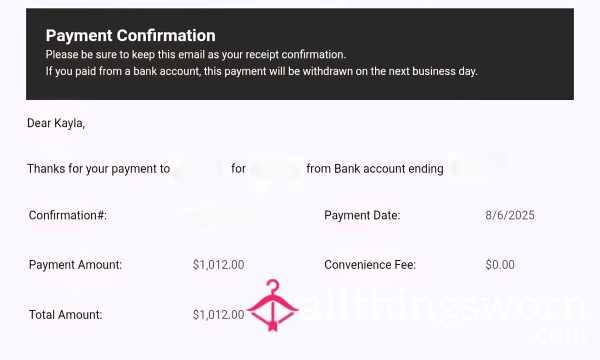Click the Thanks for your payment text
The height and width of the screenshot is (360, 600).
click(99, 169)
